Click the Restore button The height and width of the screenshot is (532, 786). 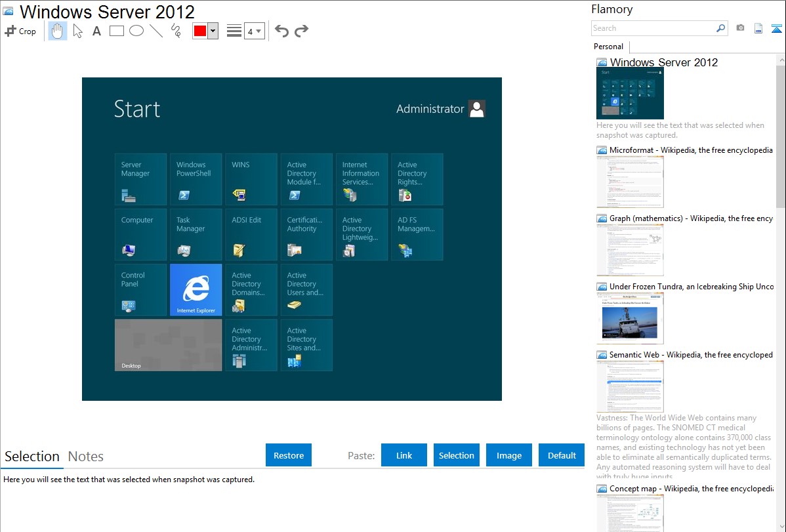click(x=289, y=455)
